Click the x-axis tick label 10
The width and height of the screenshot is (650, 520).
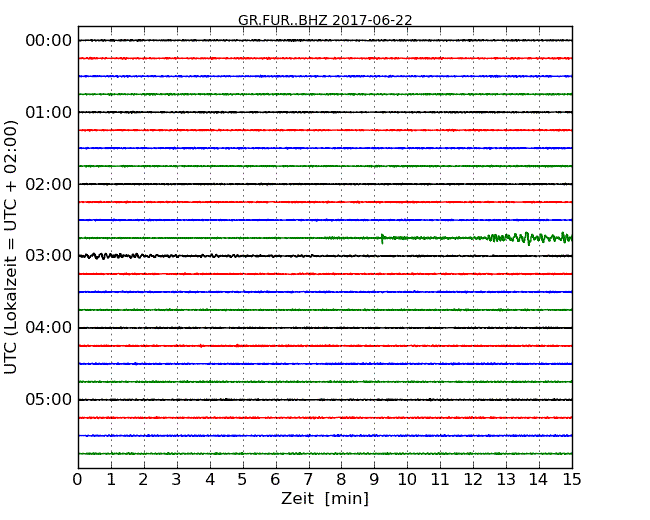tap(407, 480)
